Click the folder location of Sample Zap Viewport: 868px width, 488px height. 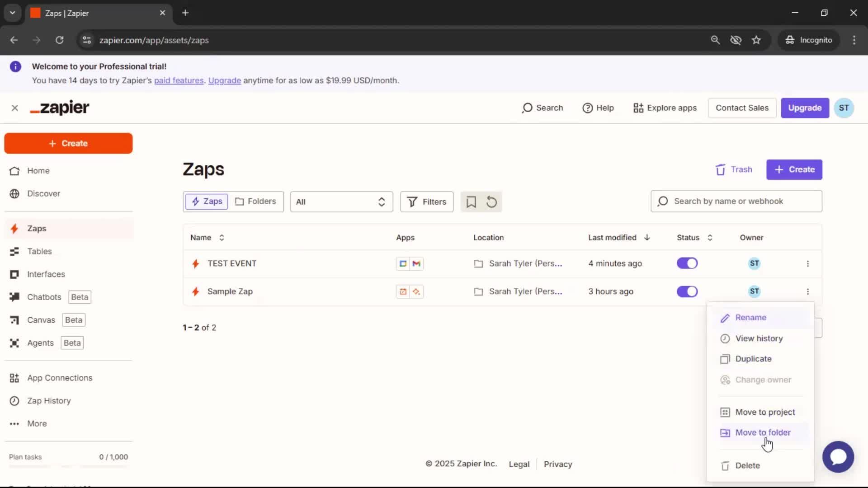[518, 291]
